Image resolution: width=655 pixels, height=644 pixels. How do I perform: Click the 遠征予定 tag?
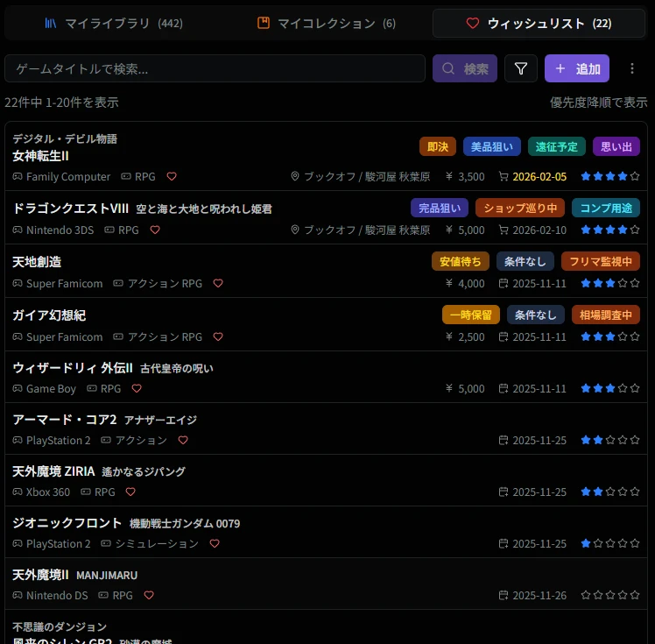click(556, 146)
